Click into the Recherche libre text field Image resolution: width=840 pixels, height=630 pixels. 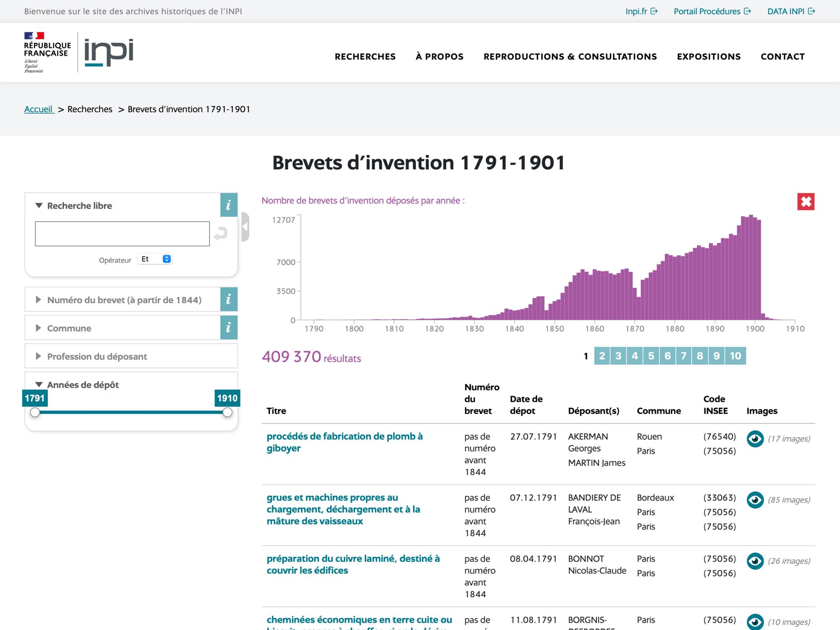coord(122,234)
